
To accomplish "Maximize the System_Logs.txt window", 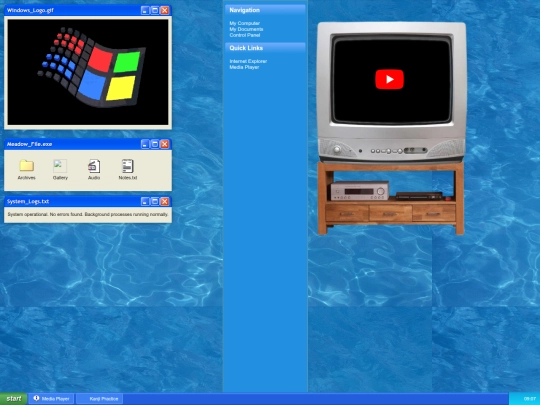I will (x=155, y=201).
